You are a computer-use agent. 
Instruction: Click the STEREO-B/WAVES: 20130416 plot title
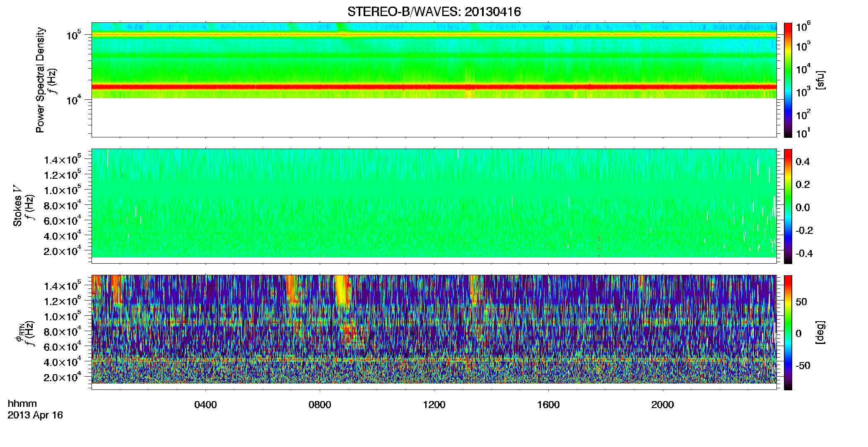point(434,12)
